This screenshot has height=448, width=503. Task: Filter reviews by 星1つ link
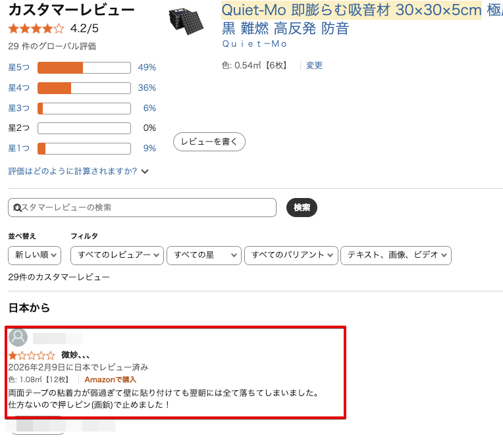click(x=19, y=149)
